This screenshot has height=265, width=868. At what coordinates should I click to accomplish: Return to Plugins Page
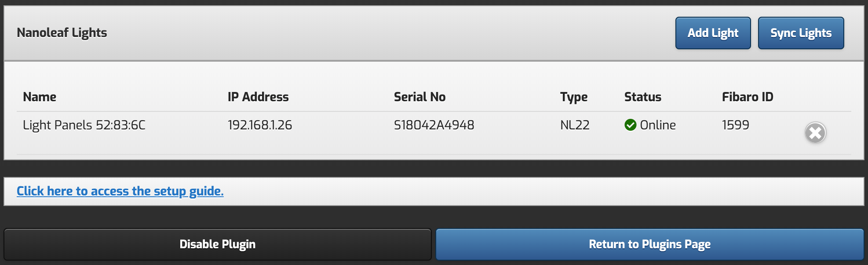click(649, 244)
